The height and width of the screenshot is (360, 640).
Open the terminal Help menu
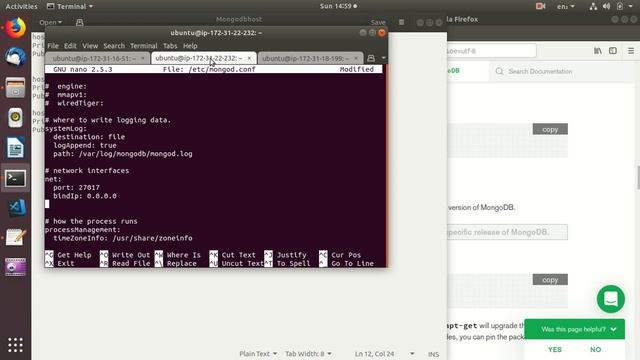(x=190, y=46)
